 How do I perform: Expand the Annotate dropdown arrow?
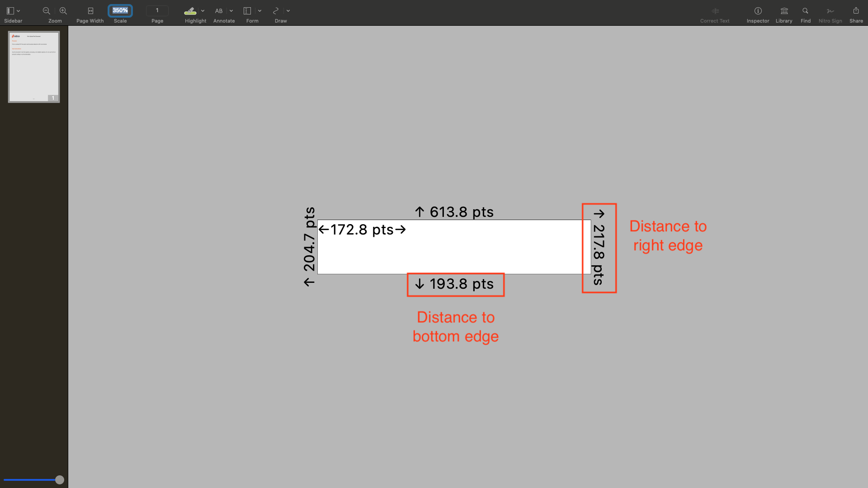[x=231, y=11]
